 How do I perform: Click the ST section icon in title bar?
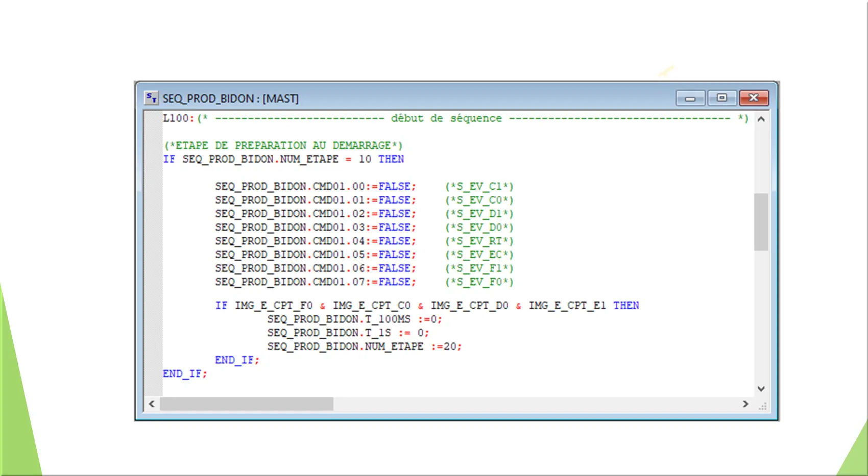click(151, 98)
